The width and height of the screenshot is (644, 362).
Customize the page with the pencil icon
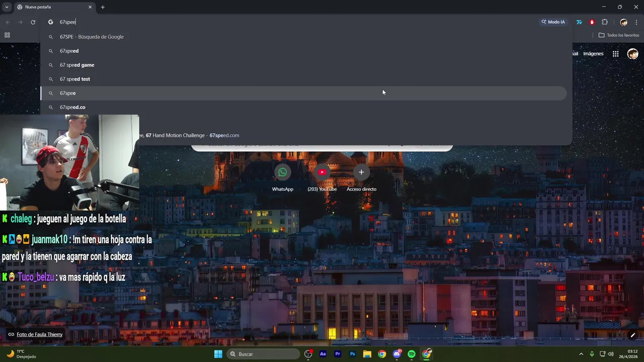click(633, 335)
